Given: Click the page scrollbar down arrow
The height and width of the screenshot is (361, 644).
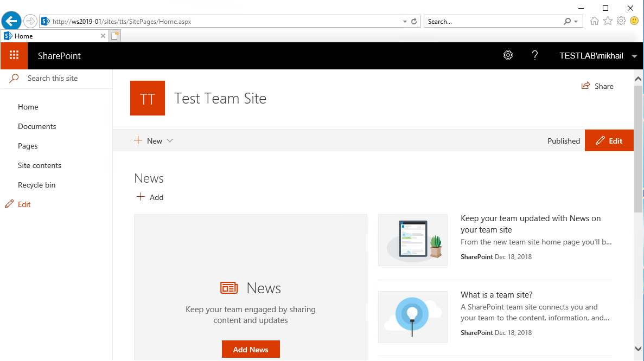Looking at the screenshot, I should tap(638, 349).
